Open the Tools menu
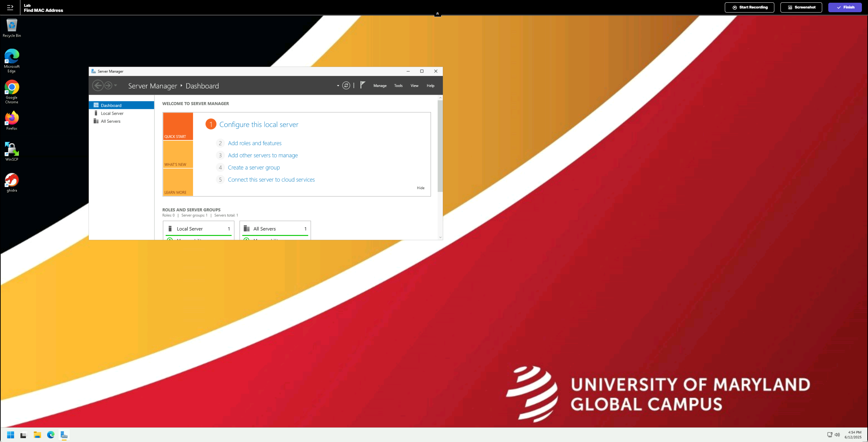This screenshot has width=868, height=442. (398, 85)
